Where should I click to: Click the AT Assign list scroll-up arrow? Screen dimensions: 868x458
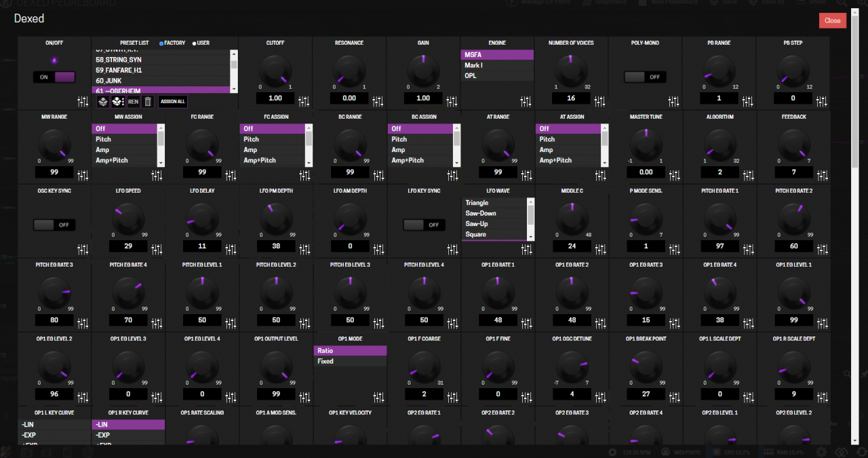pyautogui.click(x=604, y=127)
